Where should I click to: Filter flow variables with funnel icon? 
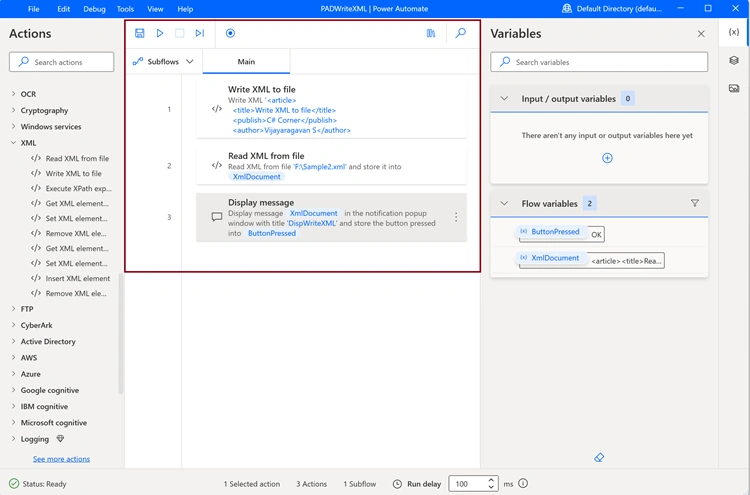click(695, 203)
